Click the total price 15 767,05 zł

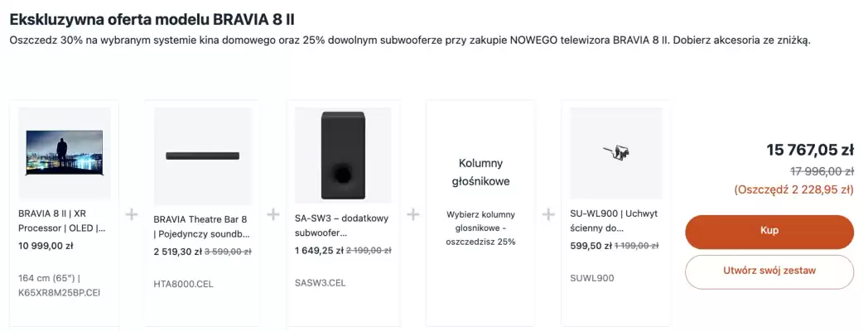[809, 150]
